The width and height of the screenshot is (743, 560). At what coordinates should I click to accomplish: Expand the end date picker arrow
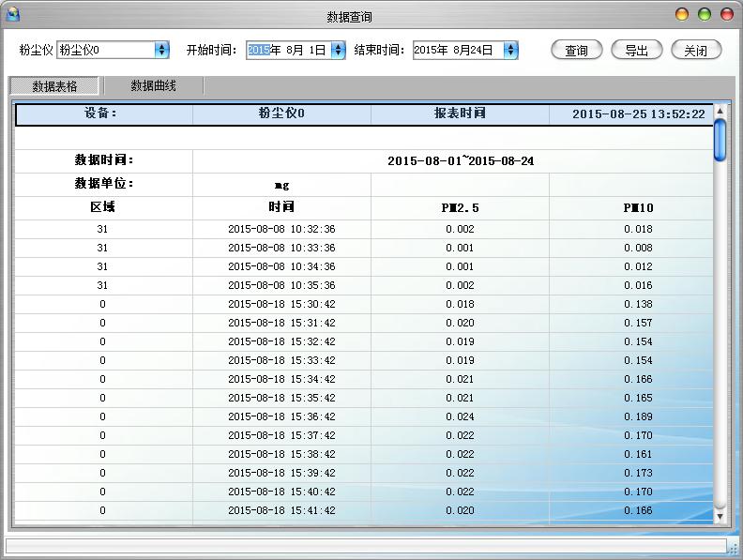click(x=510, y=51)
